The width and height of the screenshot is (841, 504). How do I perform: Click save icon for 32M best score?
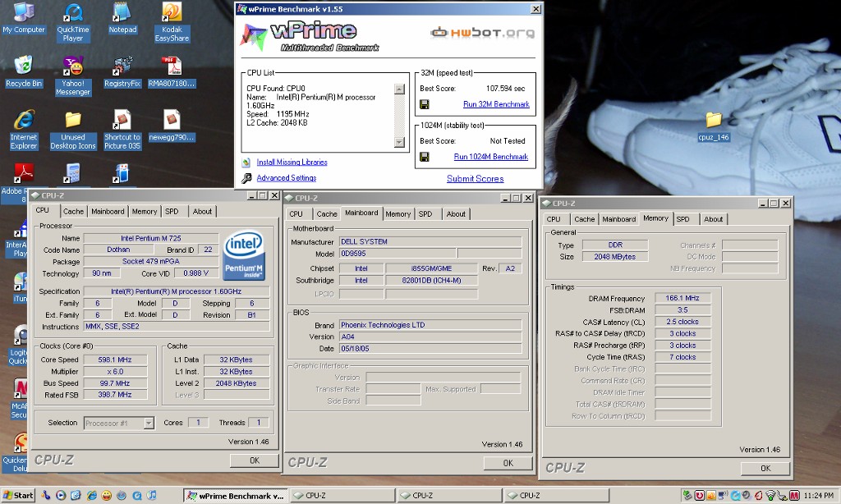tap(425, 104)
